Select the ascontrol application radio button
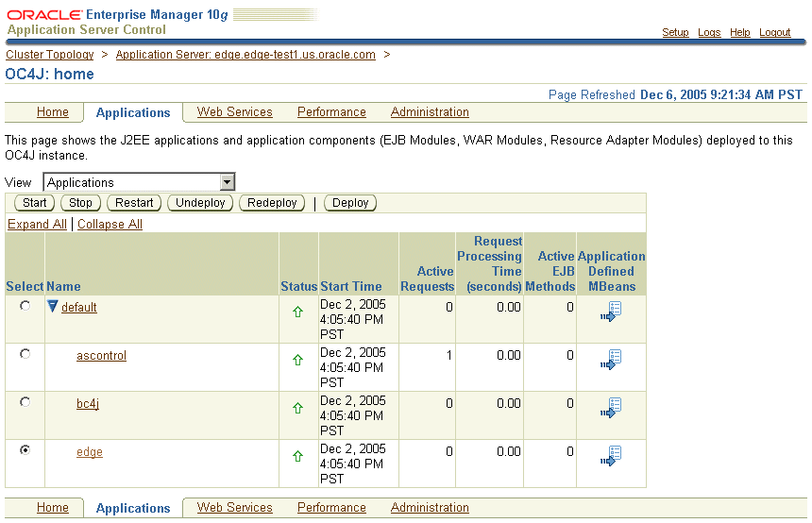The height and width of the screenshot is (523, 812). (x=25, y=354)
